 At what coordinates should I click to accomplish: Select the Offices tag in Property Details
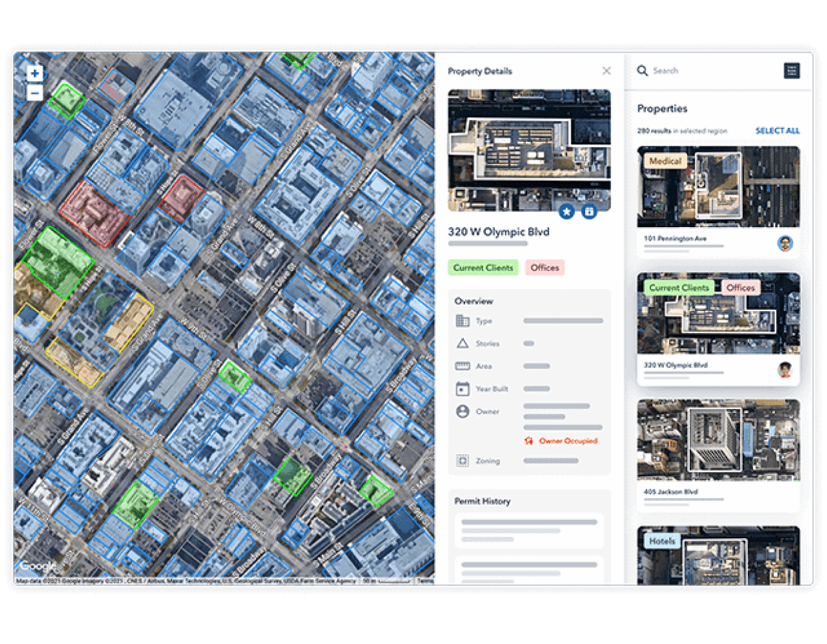544,268
